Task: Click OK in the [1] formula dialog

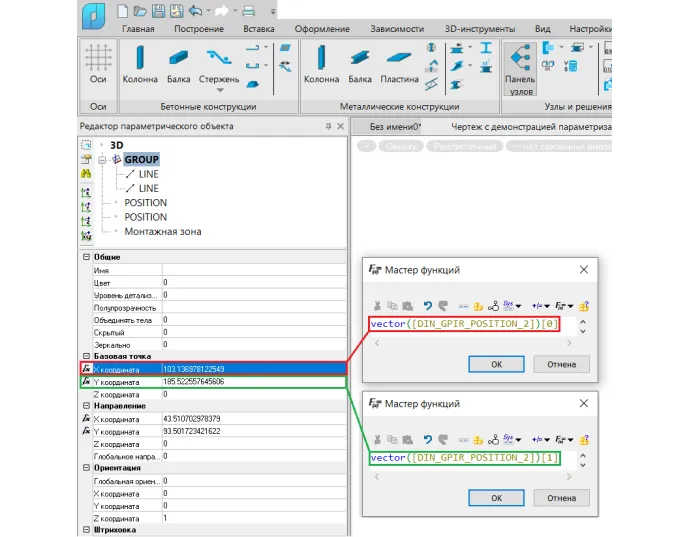Action: (x=496, y=498)
